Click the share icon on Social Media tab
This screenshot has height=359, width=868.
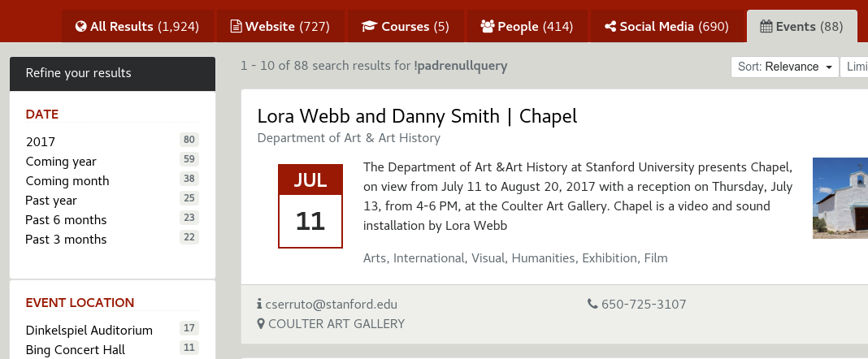610,27
